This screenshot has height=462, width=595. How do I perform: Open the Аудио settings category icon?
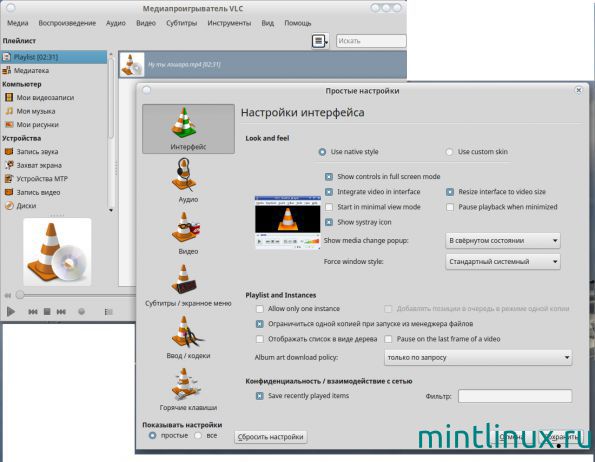pos(185,175)
